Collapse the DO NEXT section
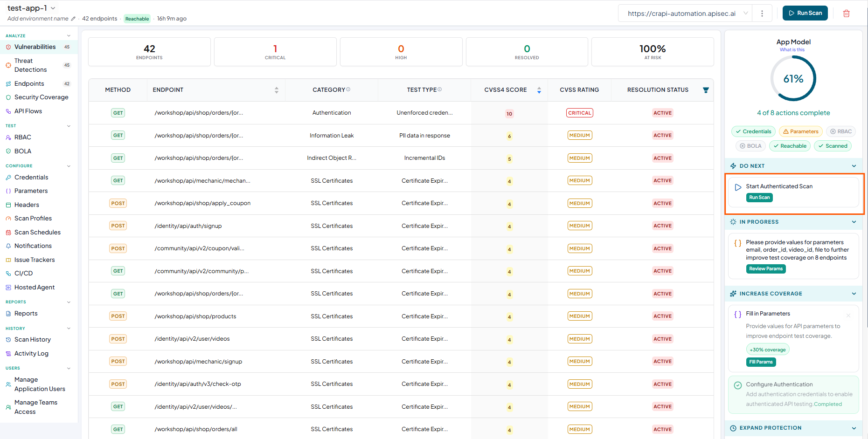This screenshot has height=439, width=868. pyautogui.click(x=854, y=166)
